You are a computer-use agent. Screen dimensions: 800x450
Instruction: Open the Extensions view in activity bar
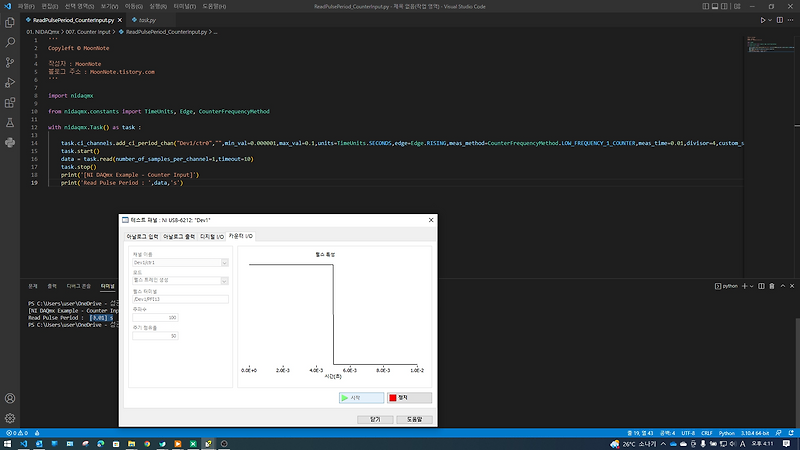(x=10, y=103)
